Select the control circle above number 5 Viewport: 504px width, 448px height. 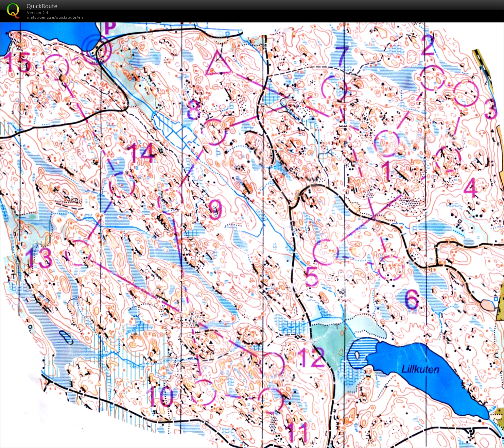tap(326, 252)
